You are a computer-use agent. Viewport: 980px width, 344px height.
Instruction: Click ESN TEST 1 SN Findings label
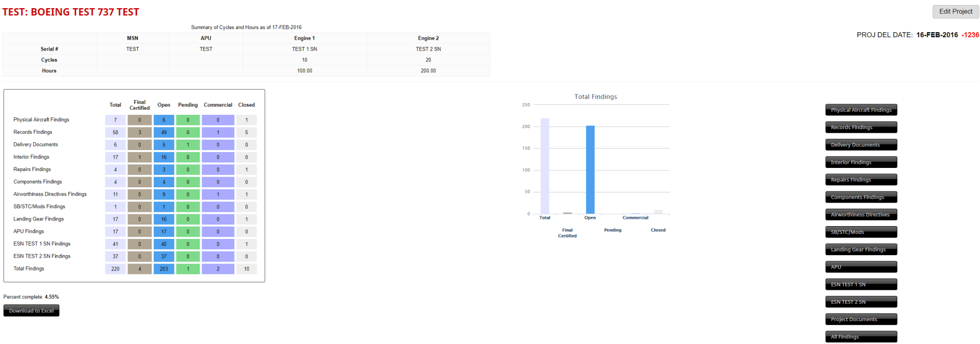(x=42, y=243)
